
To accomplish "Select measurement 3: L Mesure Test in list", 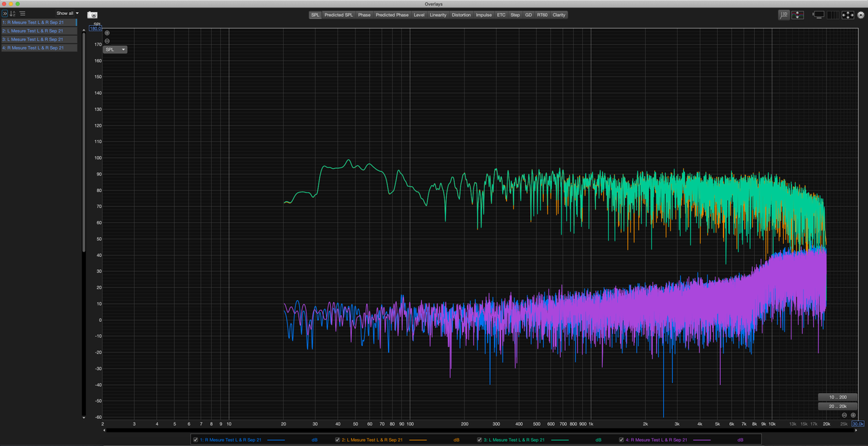I will coord(39,39).
